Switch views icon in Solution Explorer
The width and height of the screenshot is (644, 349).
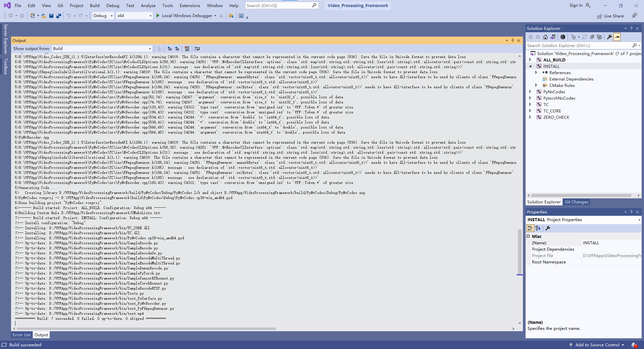pyautogui.click(x=553, y=37)
